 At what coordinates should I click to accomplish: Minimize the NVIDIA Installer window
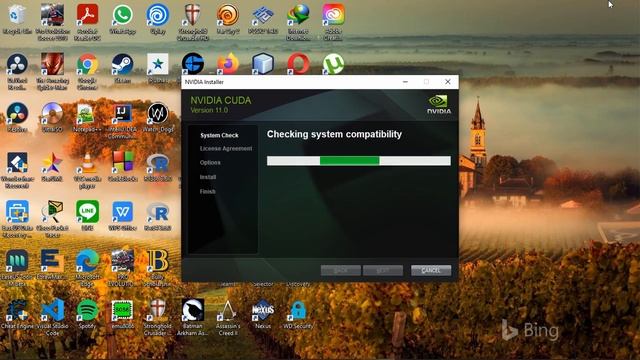click(x=405, y=82)
